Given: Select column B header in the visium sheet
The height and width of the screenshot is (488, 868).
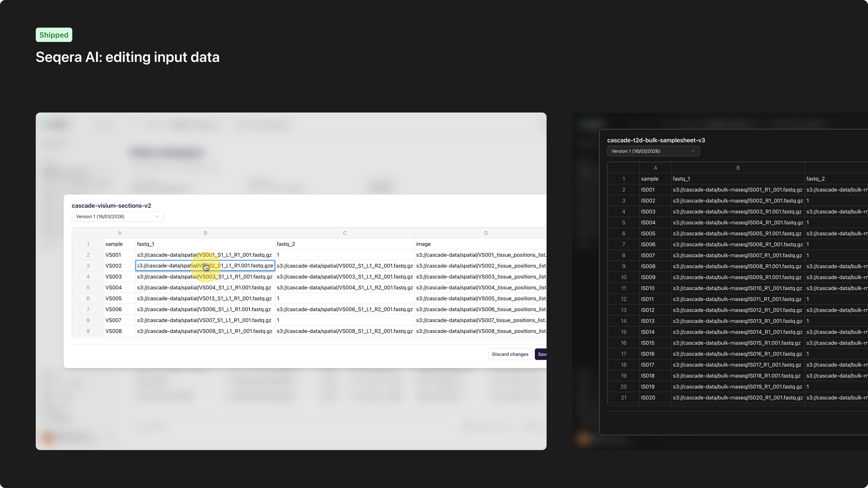Looking at the screenshot, I should click(205, 233).
